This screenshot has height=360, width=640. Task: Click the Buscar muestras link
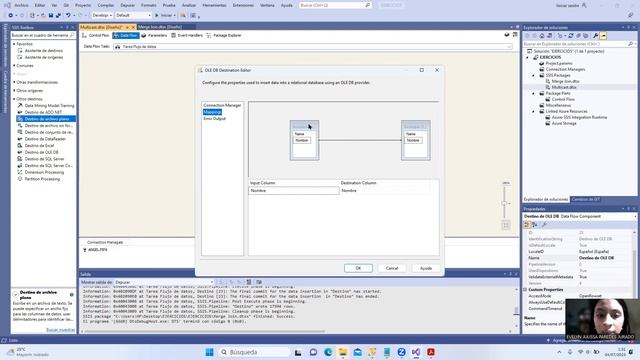tap(60, 329)
